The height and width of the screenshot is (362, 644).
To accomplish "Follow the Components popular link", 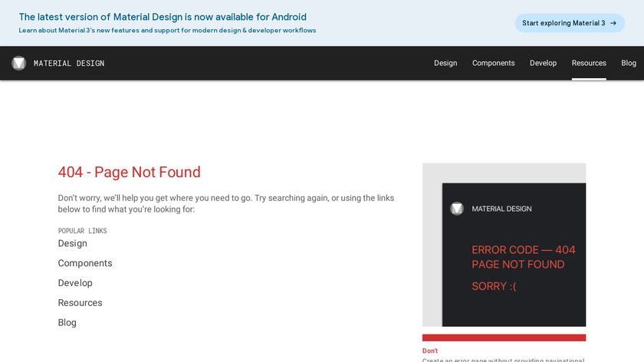I will point(85,263).
